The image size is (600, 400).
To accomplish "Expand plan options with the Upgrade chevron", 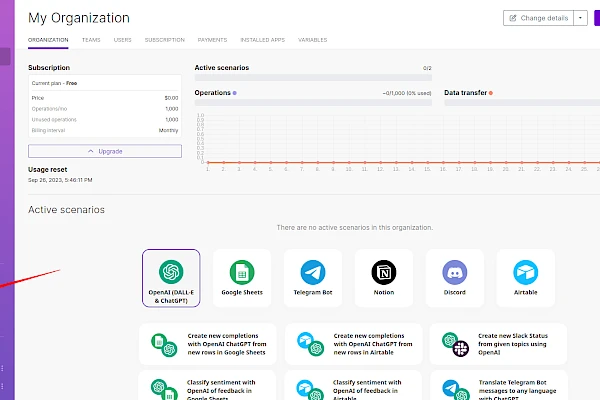I will point(91,151).
